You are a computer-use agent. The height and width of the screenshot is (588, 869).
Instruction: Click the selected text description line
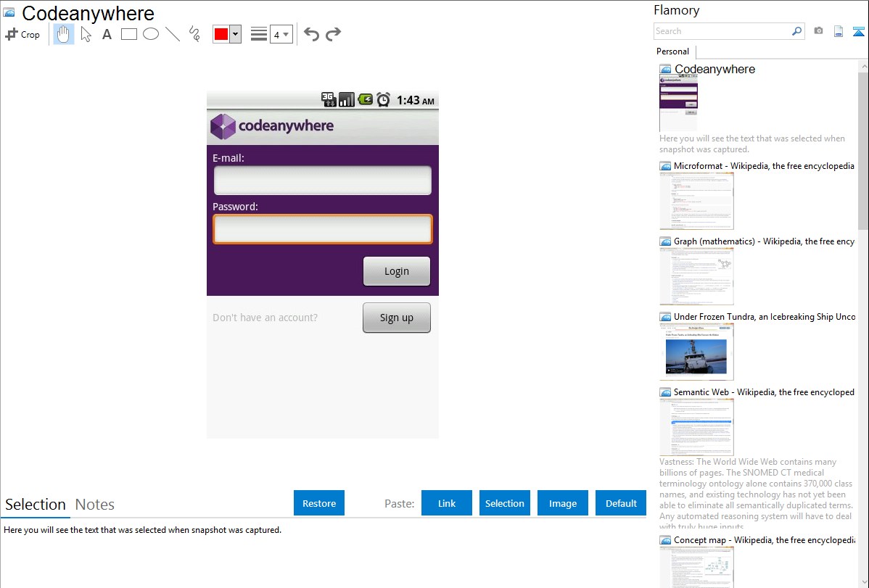coord(142,530)
